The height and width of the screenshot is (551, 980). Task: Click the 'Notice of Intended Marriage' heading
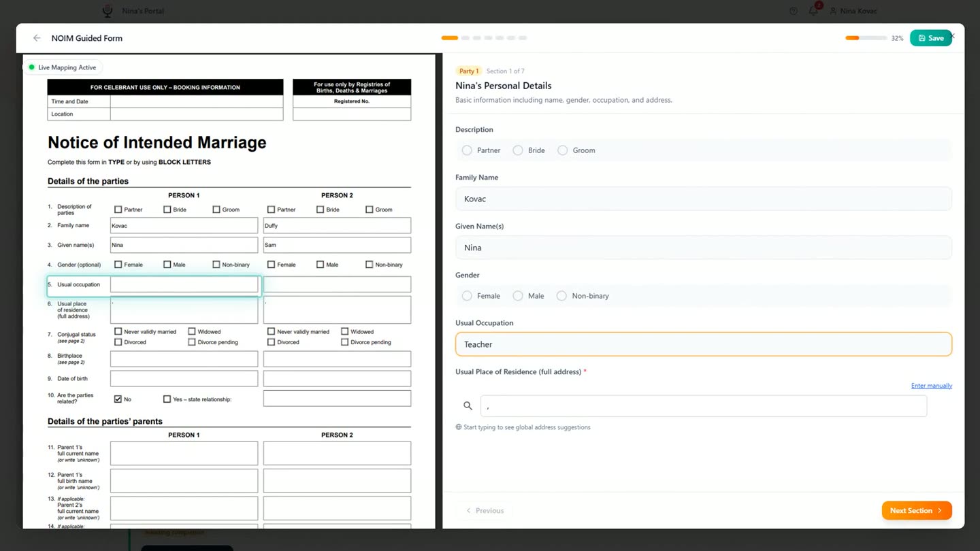(157, 143)
